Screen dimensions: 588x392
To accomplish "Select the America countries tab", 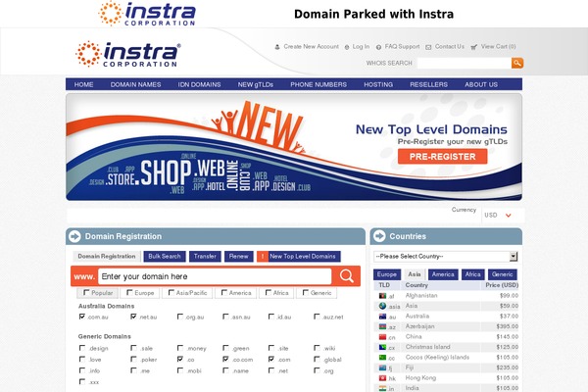I will pos(443,274).
